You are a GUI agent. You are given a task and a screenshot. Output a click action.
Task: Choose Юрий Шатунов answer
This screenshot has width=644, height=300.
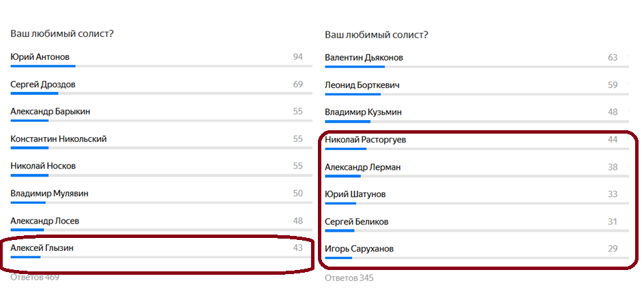[355, 194]
